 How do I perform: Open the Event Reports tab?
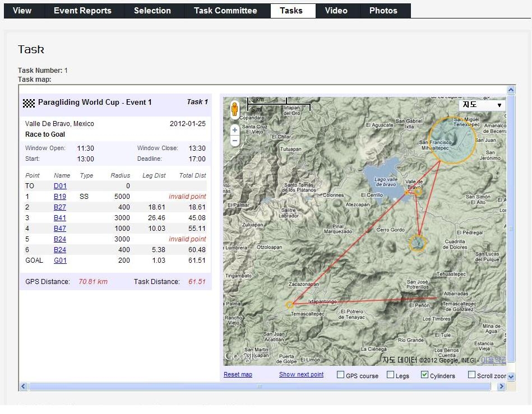(82, 11)
